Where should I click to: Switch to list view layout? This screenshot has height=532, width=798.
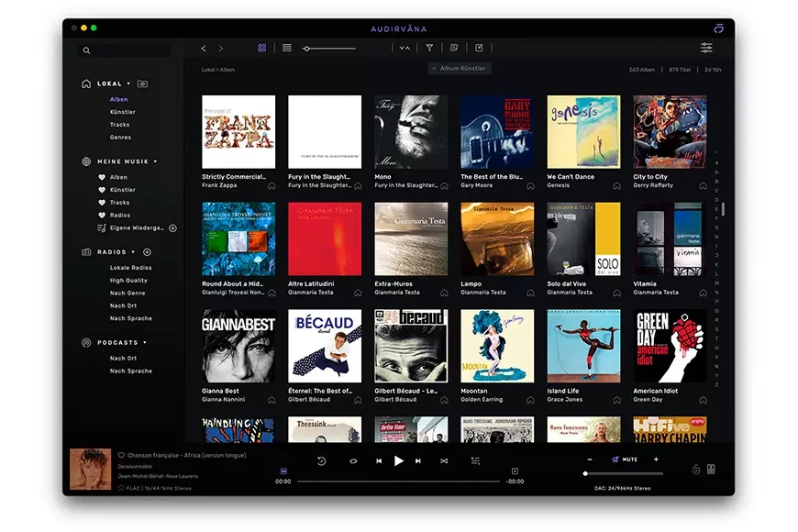tap(286, 48)
